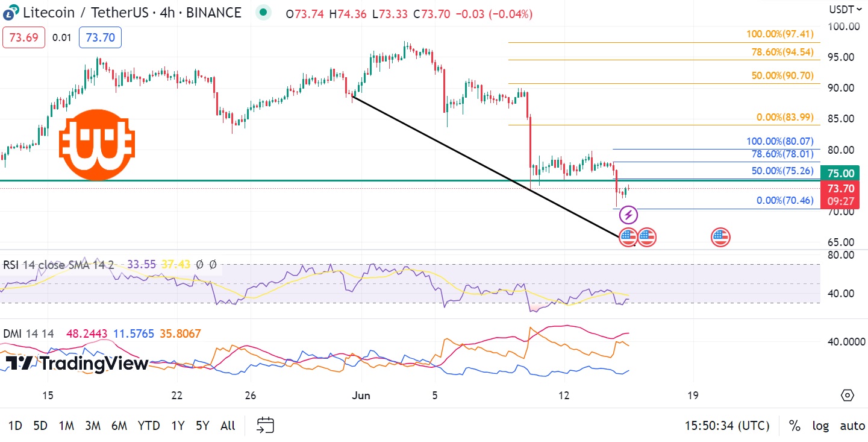
Task: Open the purple lightning event marker
Action: (628, 214)
